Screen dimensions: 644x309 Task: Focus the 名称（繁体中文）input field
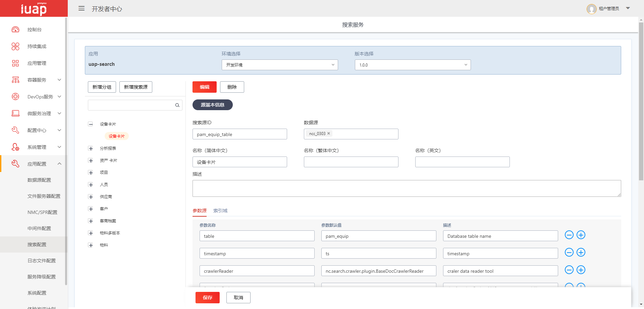tap(351, 162)
